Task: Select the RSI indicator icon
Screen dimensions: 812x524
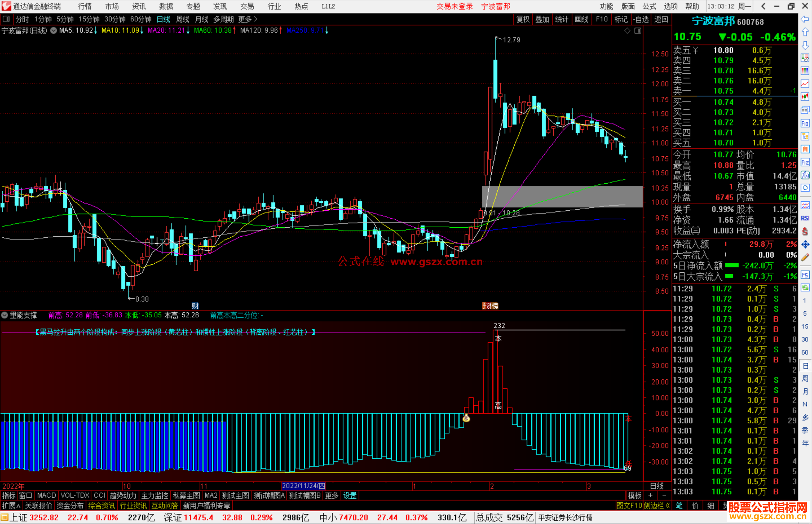Action: [x=805, y=218]
